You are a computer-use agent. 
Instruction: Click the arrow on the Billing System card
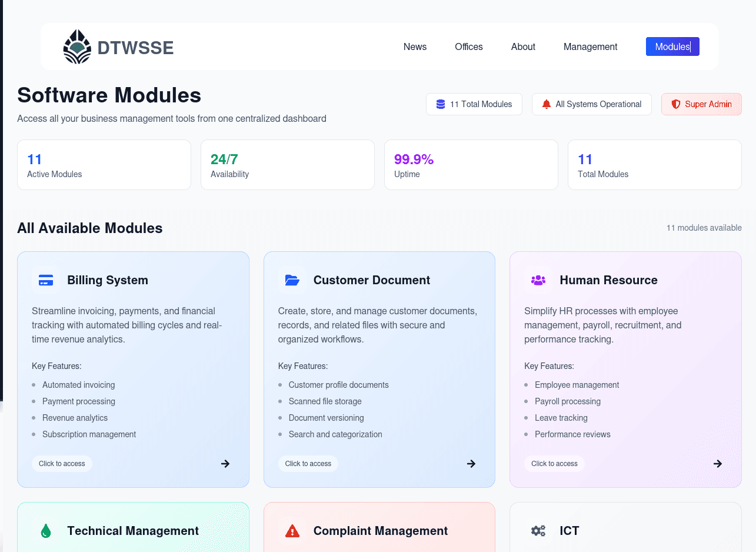[225, 464]
